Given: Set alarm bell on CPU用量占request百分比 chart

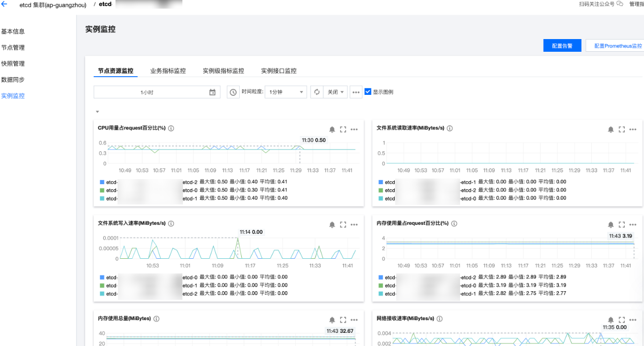Looking at the screenshot, I should point(332,129).
